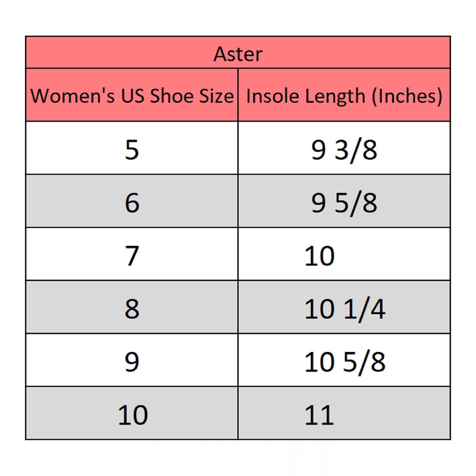
Task: Click the word "(Inches)" in the header
Action: coord(407,96)
